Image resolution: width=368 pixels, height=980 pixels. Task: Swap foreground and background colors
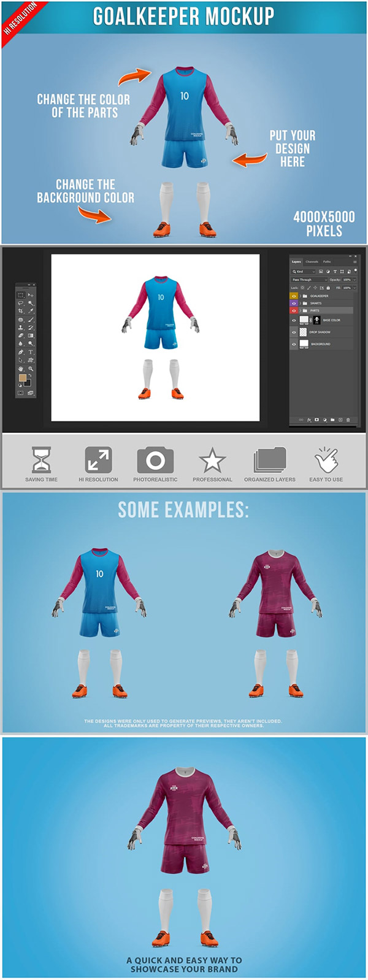tap(30, 375)
